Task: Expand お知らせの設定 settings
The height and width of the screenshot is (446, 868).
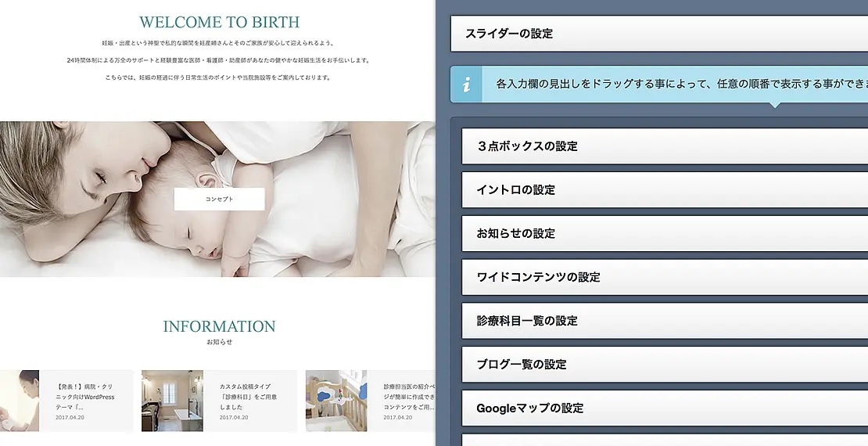Action: (x=665, y=234)
